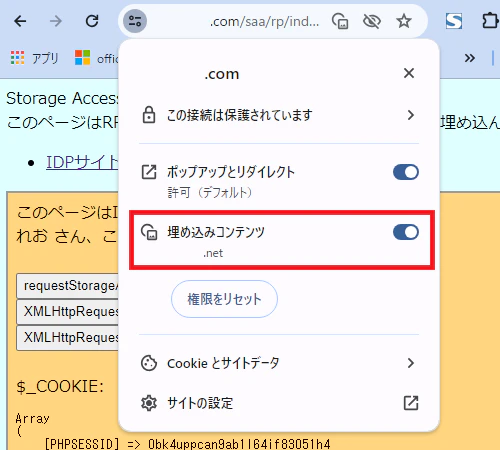Click the '$_COOKIE:' heading text

point(60,387)
